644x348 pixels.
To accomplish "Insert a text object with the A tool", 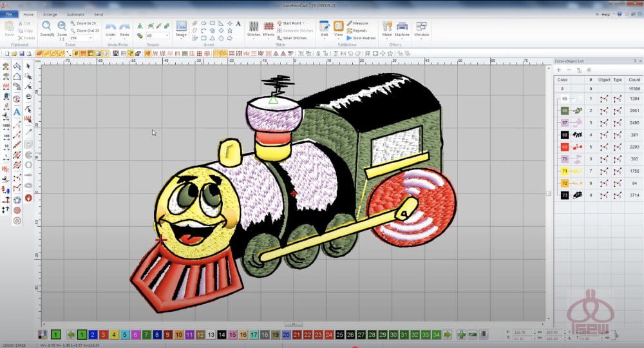I will click(238, 24).
